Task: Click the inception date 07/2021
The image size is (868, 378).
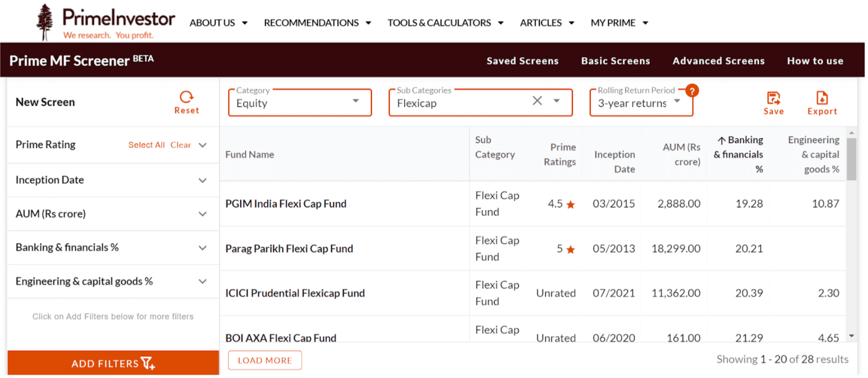Action: (614, 294)
